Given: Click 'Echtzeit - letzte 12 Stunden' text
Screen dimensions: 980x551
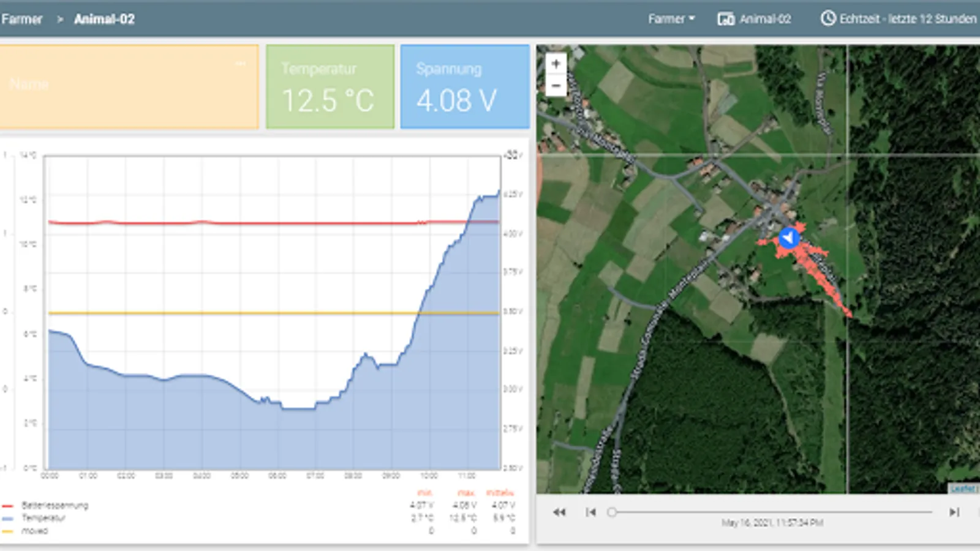Looking at the screenshot, I should pyautogui.click(x=908, y=19).
